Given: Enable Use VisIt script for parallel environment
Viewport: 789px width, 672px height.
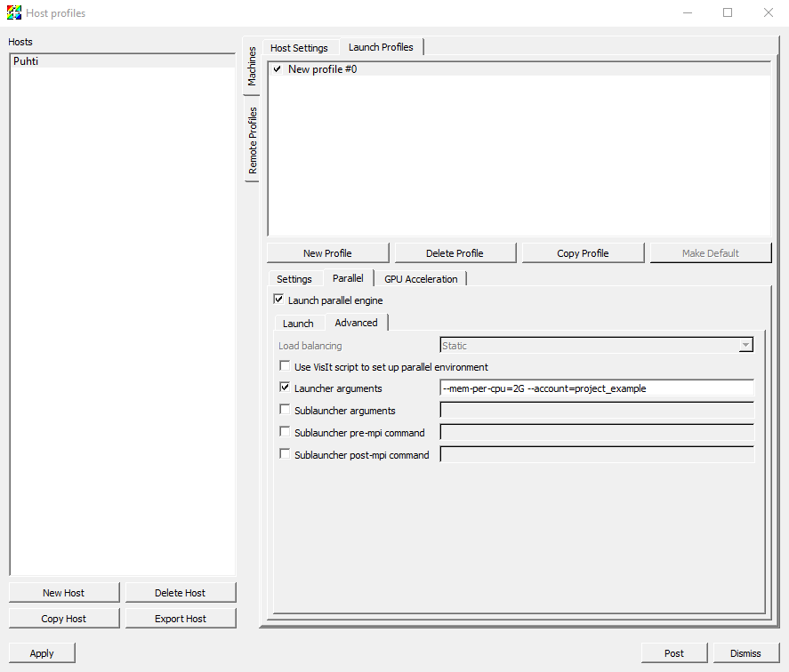Looking at the screenshot, I should tap(285, 366).
